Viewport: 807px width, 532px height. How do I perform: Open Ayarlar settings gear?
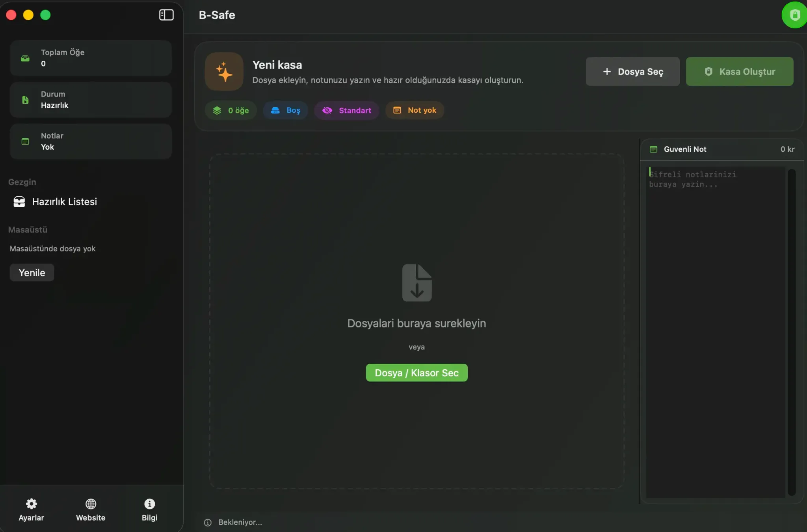point(31,504)
